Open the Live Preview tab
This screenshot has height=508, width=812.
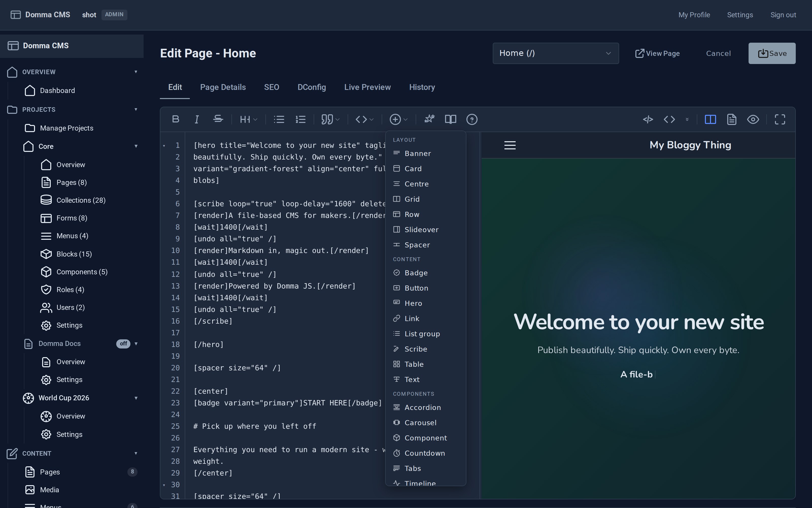(x=367, y=87)
